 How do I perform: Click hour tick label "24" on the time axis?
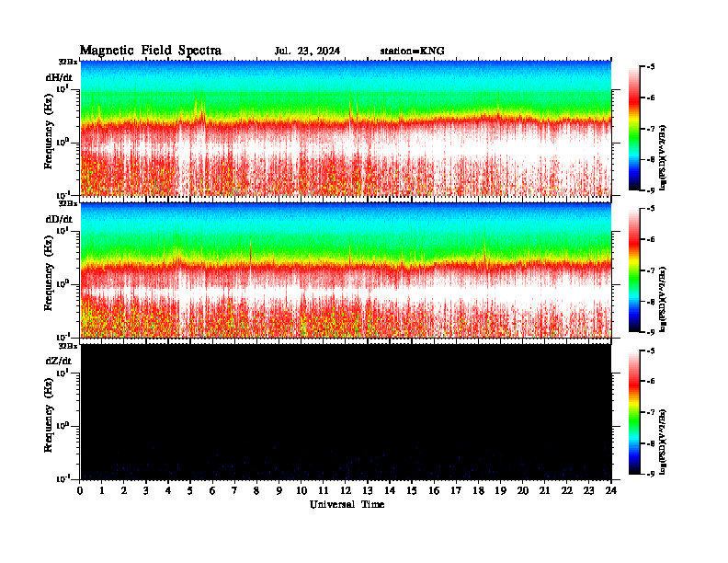611,491
